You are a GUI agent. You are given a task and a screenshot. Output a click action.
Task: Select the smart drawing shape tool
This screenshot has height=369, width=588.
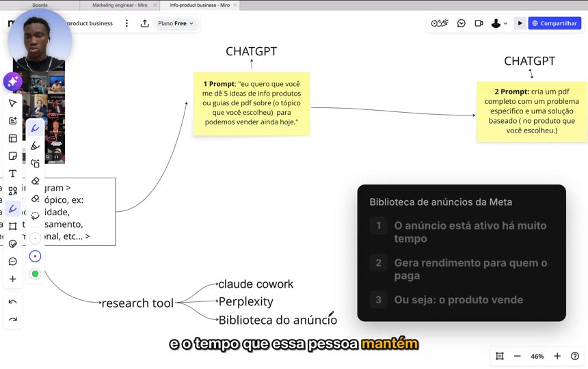[x=36, y=163]
